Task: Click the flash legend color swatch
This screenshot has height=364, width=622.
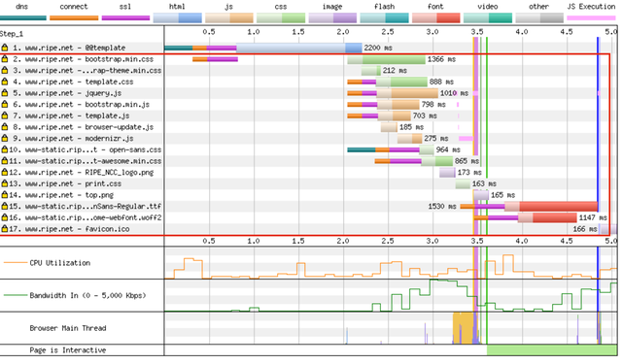Action: 385,17
